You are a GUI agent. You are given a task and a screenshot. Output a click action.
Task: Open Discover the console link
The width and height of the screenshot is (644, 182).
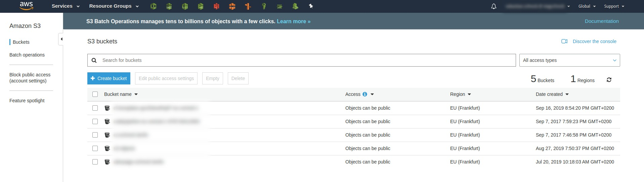tap(595, 41)
